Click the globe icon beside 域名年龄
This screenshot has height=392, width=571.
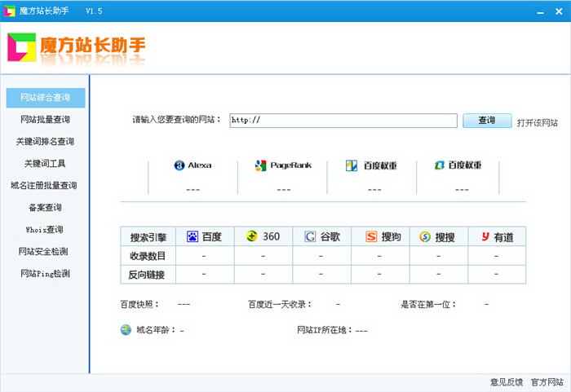pos(126,331)
